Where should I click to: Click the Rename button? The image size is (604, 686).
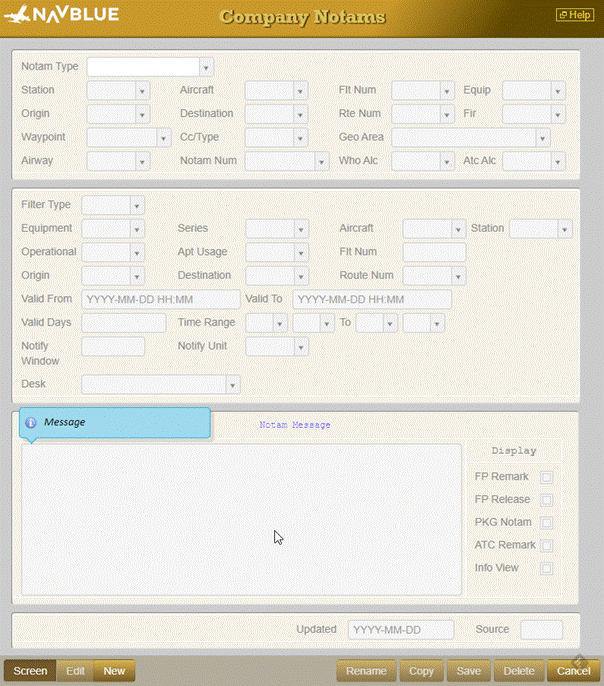(366, 671)
